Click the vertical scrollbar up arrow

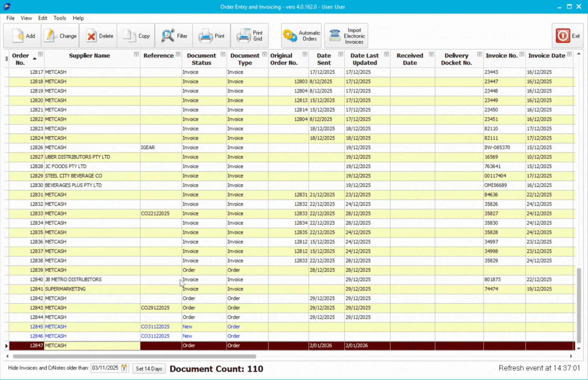coord(579,54)
